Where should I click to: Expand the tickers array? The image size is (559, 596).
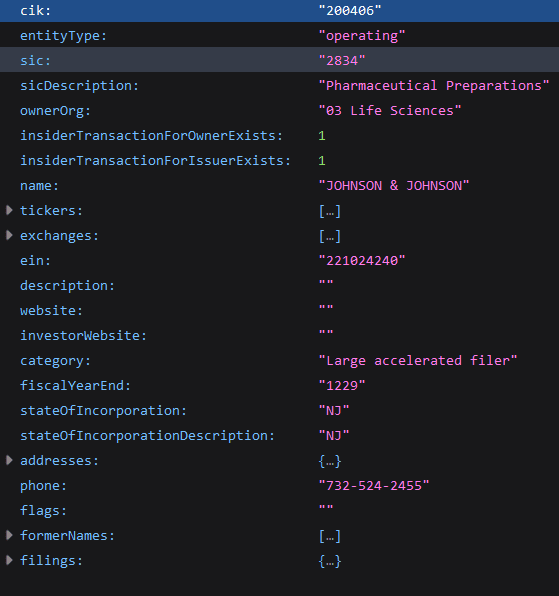click(x=10, y=210)
